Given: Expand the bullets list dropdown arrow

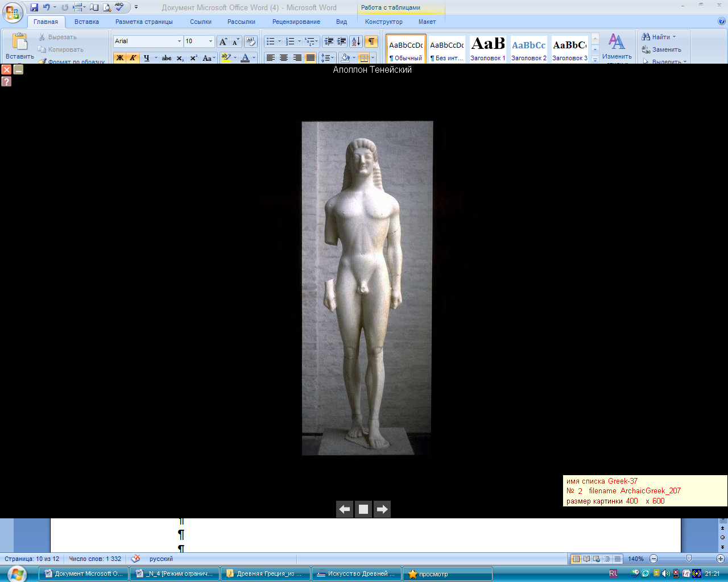Looking at the screenshot, I should pyautogui.click(x=279, y=41).
